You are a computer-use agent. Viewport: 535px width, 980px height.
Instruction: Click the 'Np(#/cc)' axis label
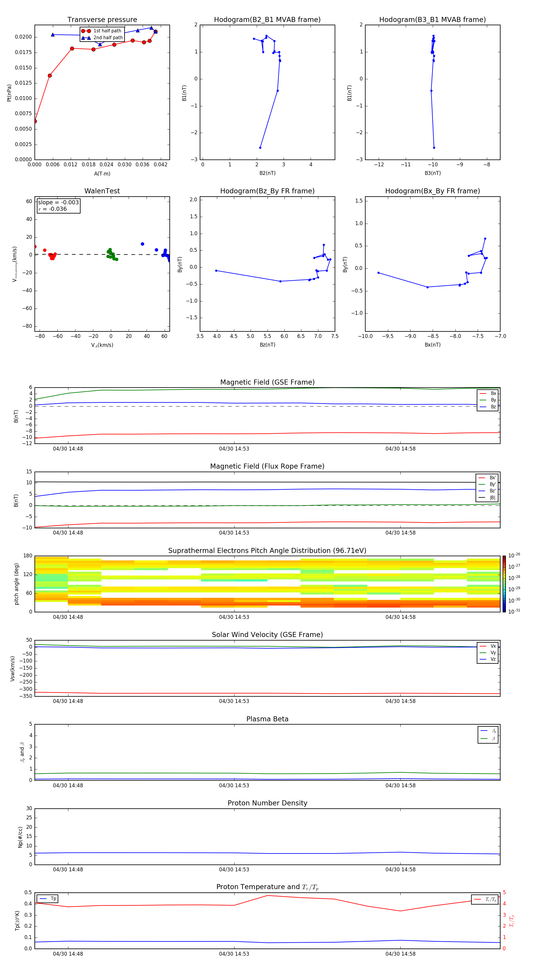click(x=20, y=837)
